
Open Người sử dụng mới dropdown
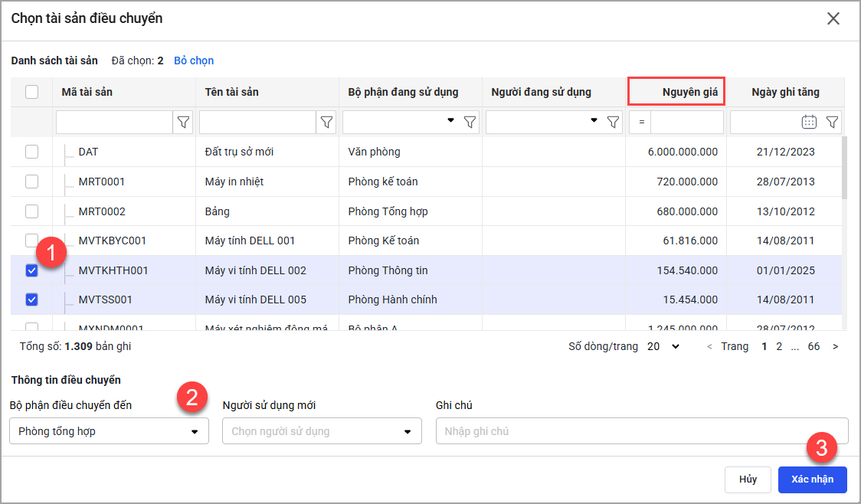322,431
